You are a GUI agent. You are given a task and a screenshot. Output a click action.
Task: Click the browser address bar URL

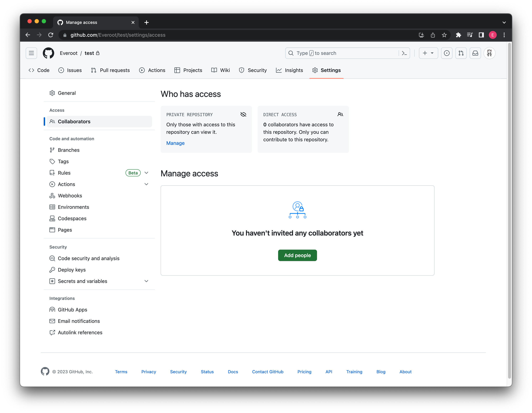[118, 35]
